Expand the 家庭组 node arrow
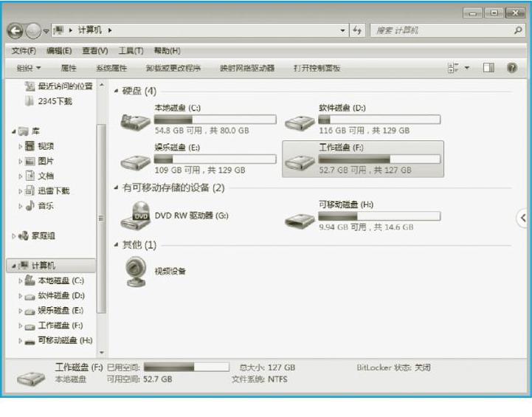 [x=13, y=236]
